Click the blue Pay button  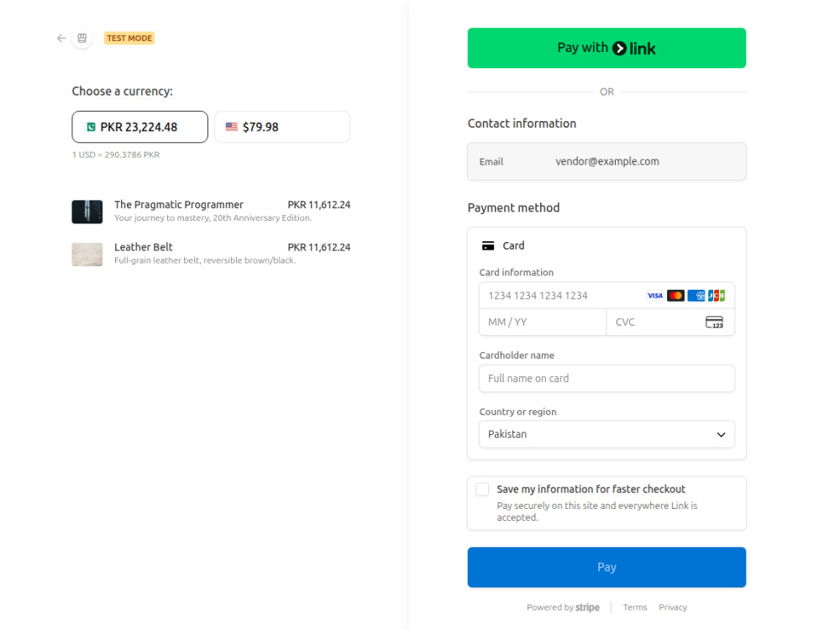point(606,567)
